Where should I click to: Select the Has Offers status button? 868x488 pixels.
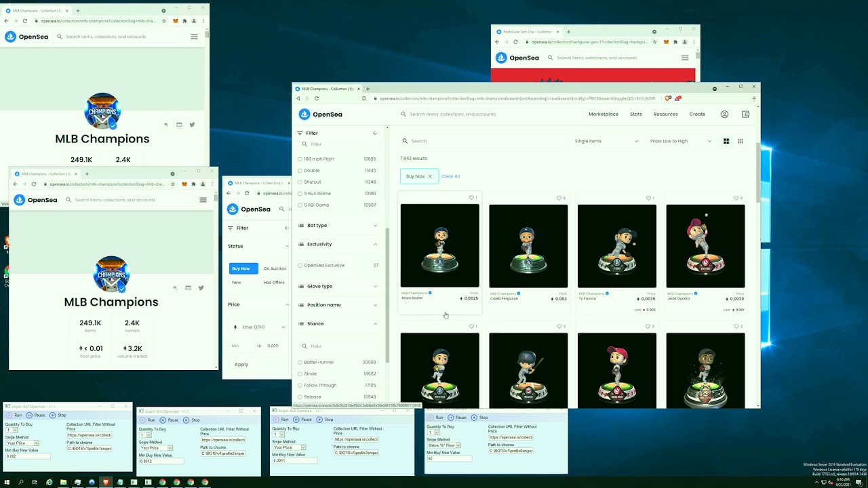pos(273,283)
